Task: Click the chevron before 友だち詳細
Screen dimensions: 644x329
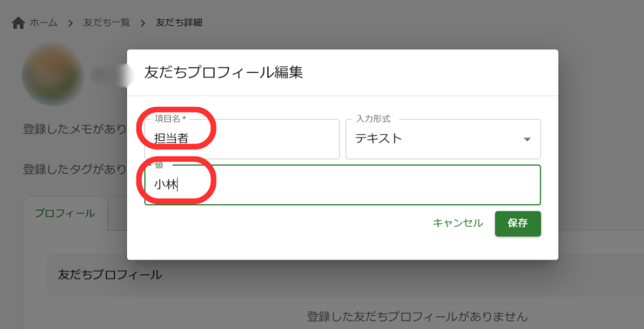Action: point(143,23)
